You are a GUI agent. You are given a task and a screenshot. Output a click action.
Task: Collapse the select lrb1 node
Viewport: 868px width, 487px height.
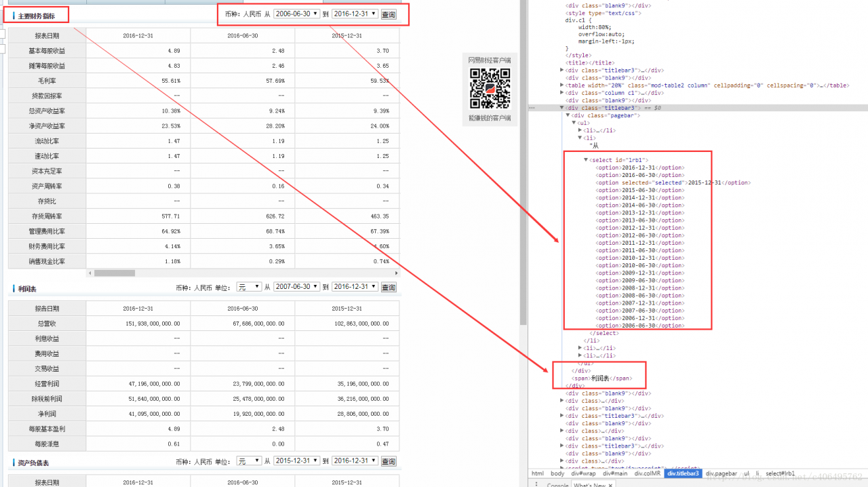click(x=586, y=160)
